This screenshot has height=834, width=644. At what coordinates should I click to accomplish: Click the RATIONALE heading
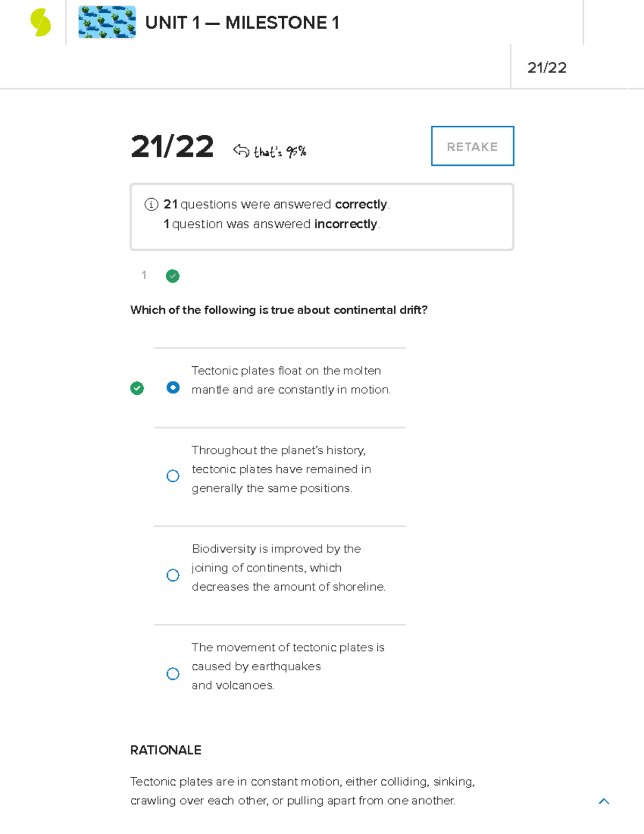[x=166, y=750]
